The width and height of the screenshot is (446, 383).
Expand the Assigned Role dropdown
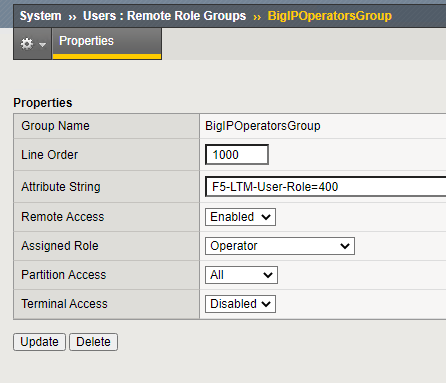tap(280, 246)
